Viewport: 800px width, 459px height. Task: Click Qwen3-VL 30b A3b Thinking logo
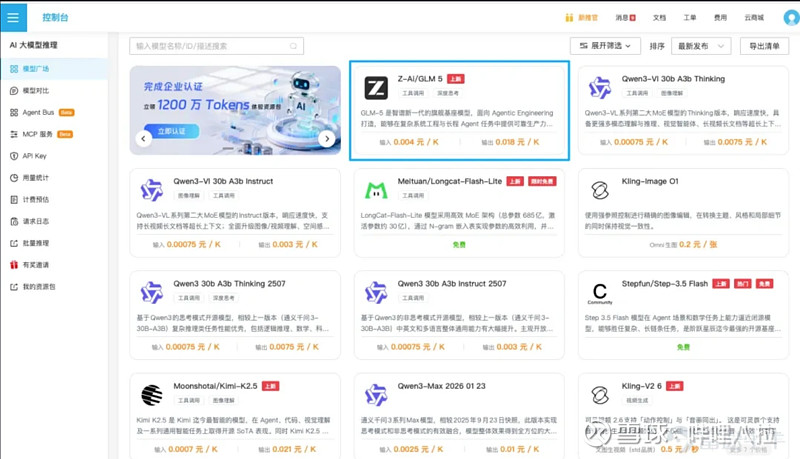pos(600,88)
